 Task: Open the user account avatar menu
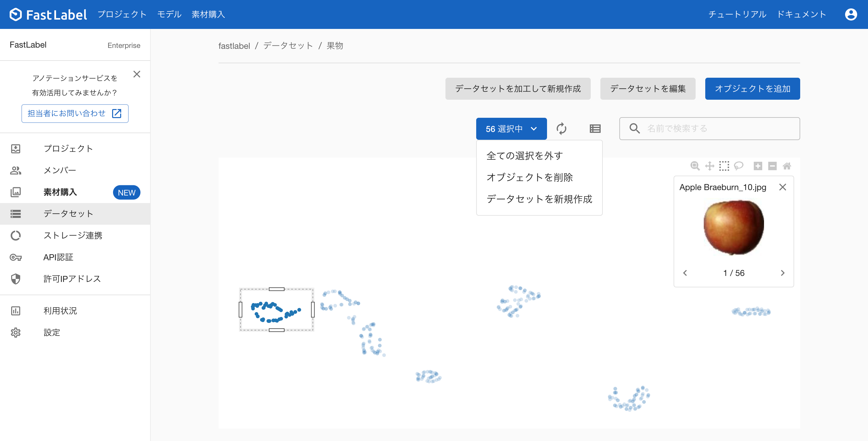[x=851, y=14]
